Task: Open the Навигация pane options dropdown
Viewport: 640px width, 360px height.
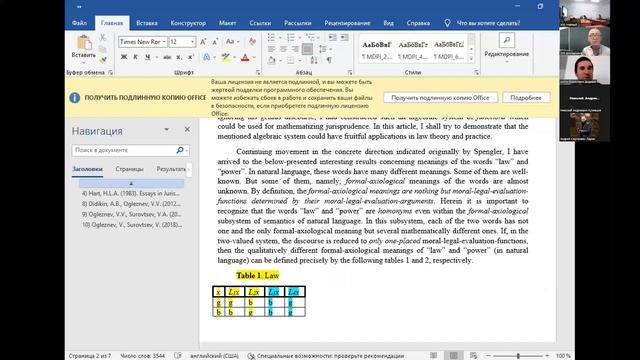Action: pos(167,129)
